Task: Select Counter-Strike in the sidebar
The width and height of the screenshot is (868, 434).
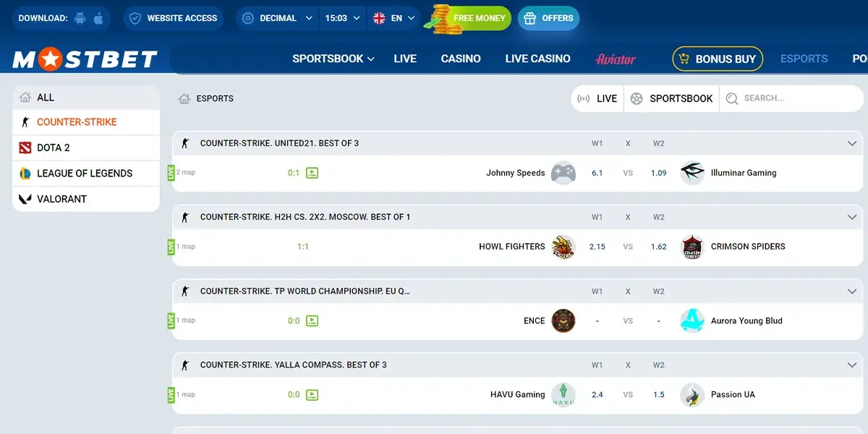Action: click(86, 122)
